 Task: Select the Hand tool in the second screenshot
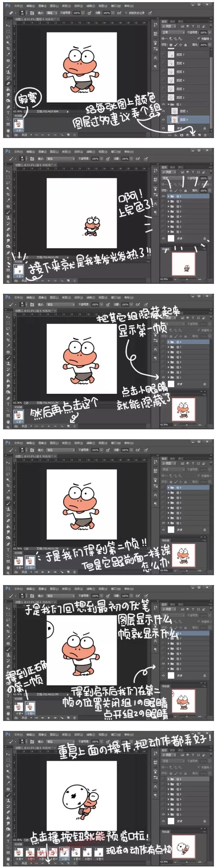tap(8, 276)
